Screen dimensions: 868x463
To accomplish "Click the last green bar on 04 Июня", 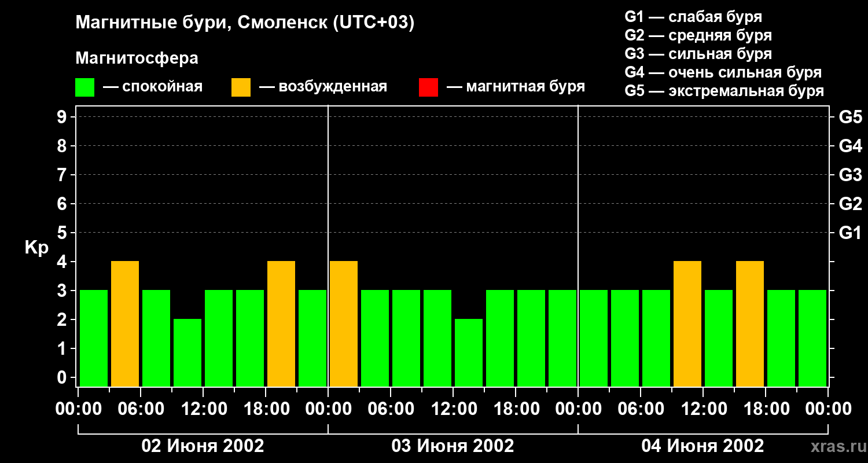I will 812,338.
